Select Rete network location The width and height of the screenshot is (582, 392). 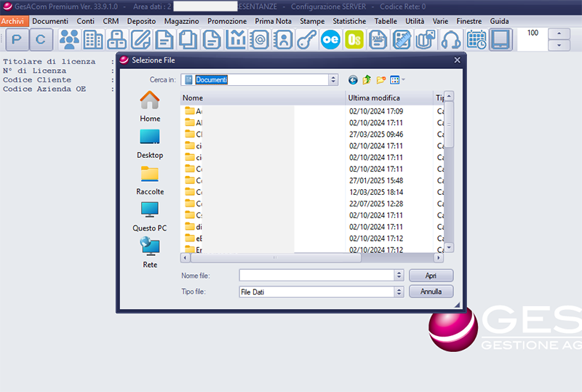150,252
